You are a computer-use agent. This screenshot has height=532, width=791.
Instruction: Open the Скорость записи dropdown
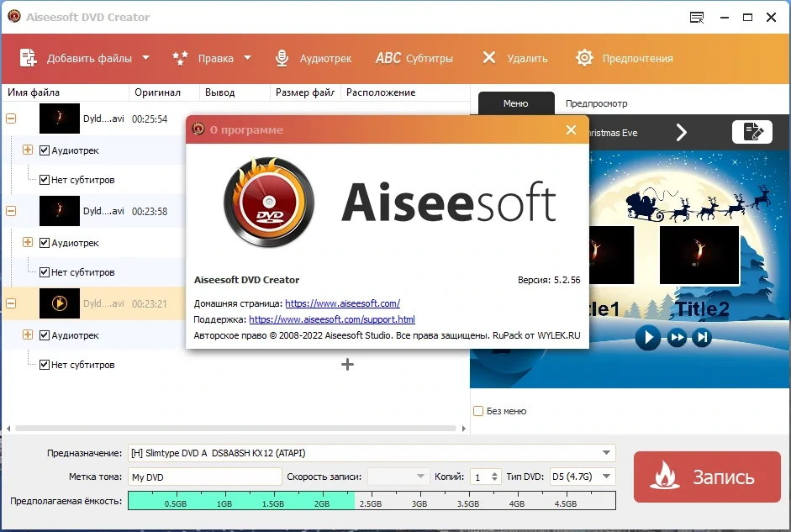(398, 477)
